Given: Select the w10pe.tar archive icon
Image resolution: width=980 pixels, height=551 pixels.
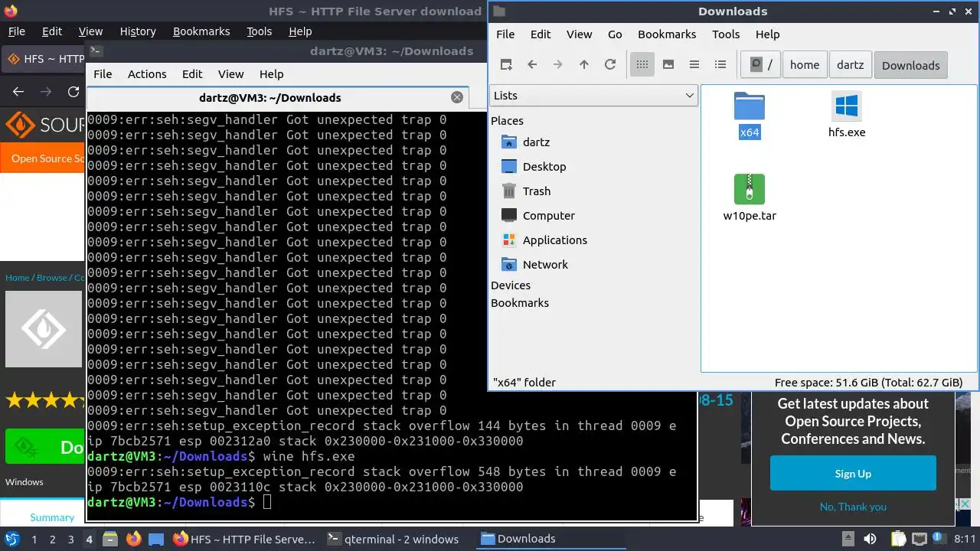Looking at the screenshot, I should pos(750,189).
